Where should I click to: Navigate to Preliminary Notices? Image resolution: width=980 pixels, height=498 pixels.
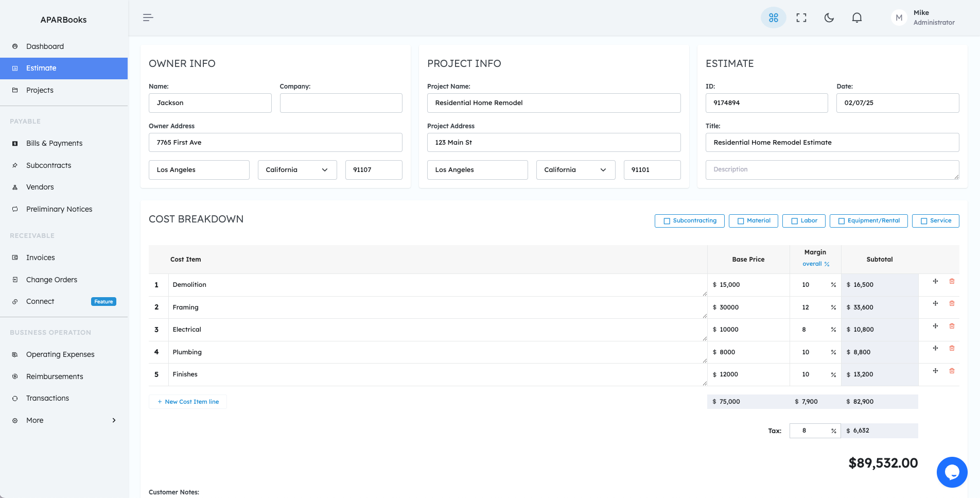[59, 209]
